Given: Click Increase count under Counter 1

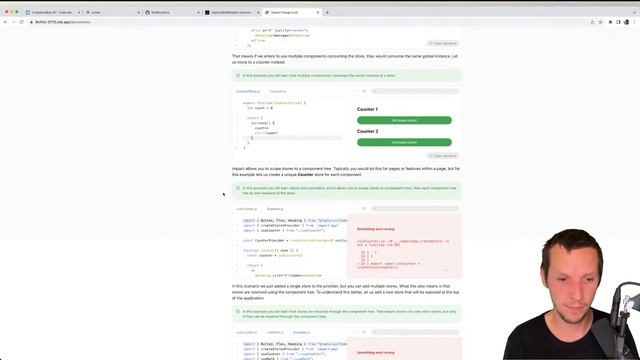Looking at the screenshot, I should tap(404, 120).
